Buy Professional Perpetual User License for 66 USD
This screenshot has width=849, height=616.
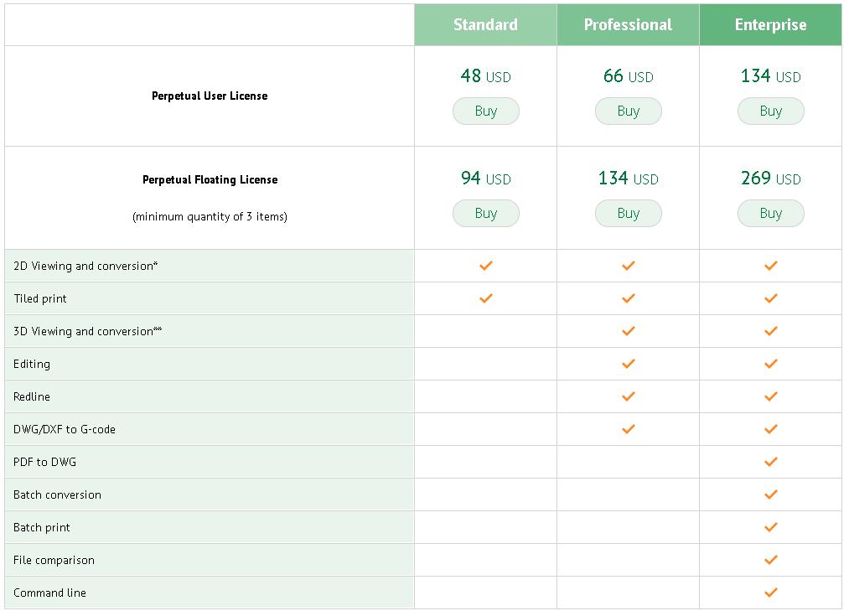[629, 111]
